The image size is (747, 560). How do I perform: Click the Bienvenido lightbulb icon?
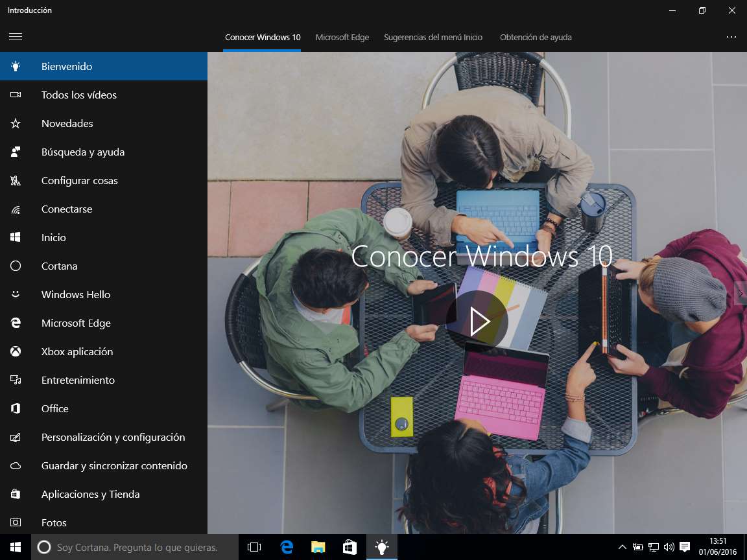pyautogui.click(x=16, y=66)
